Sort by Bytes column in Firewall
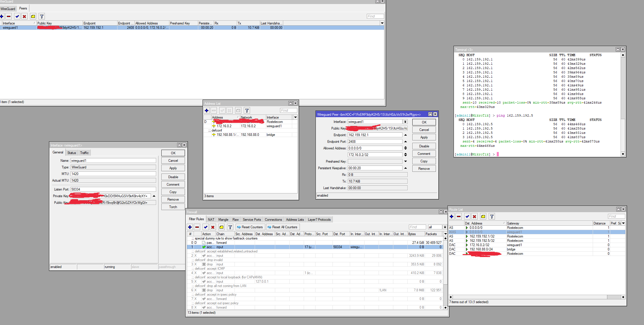644x325 pixels. 416,234
